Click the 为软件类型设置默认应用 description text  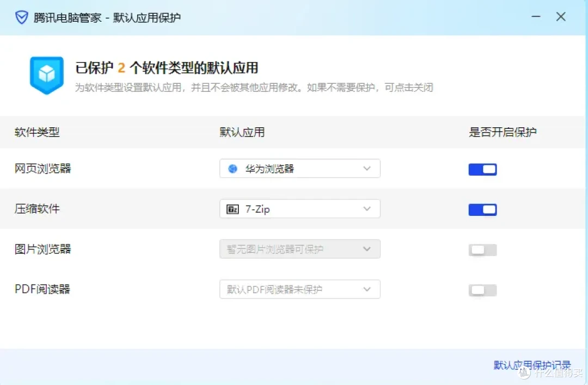pos(254,88)
